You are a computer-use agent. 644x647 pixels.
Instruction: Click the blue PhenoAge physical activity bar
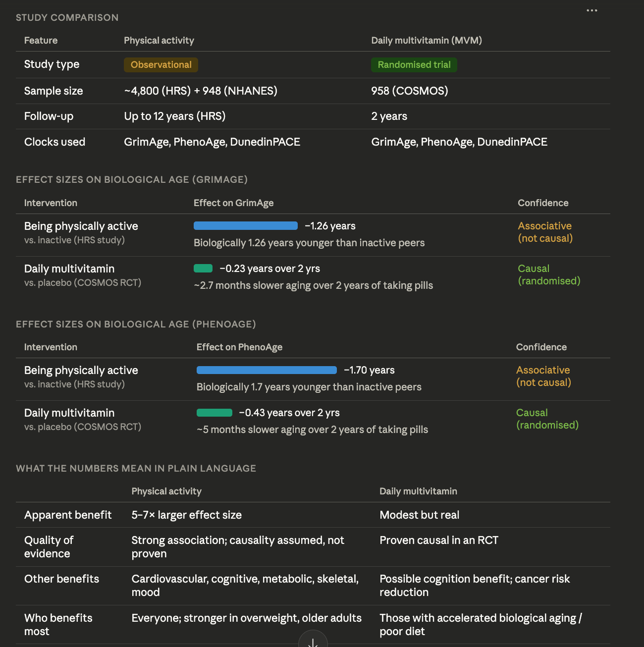pyautogui.click(x=267, y=370)
